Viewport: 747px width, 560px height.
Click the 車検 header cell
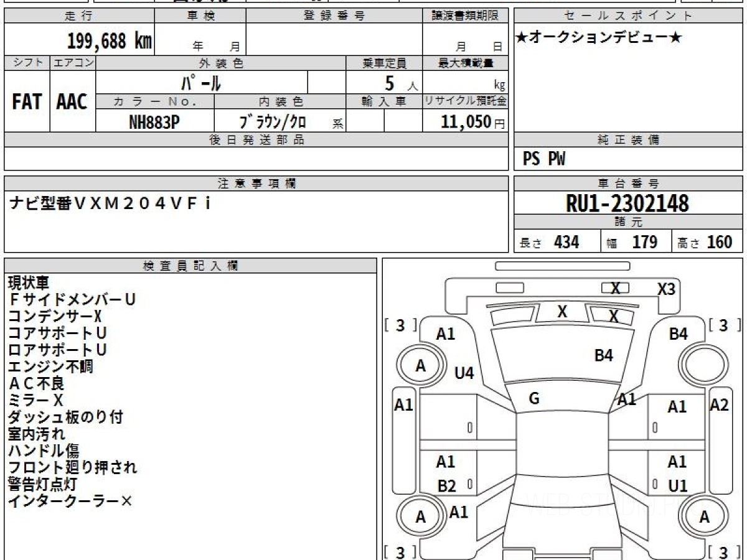(200, 16)
